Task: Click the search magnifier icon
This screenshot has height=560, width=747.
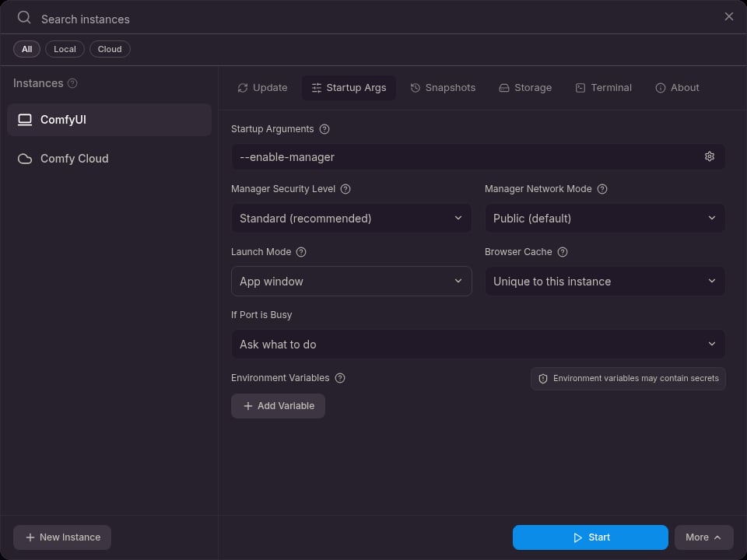Action: tap(24, 18)
